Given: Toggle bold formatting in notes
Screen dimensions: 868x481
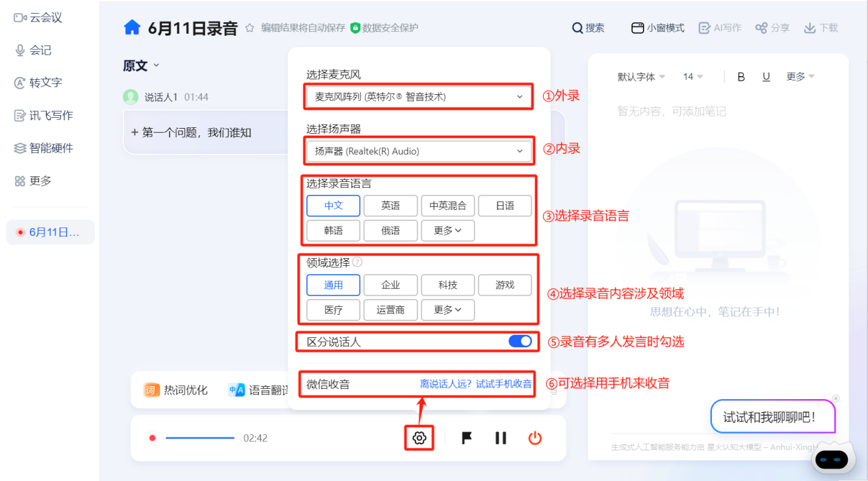Looking at the screenshot, I should pos(741,77).
